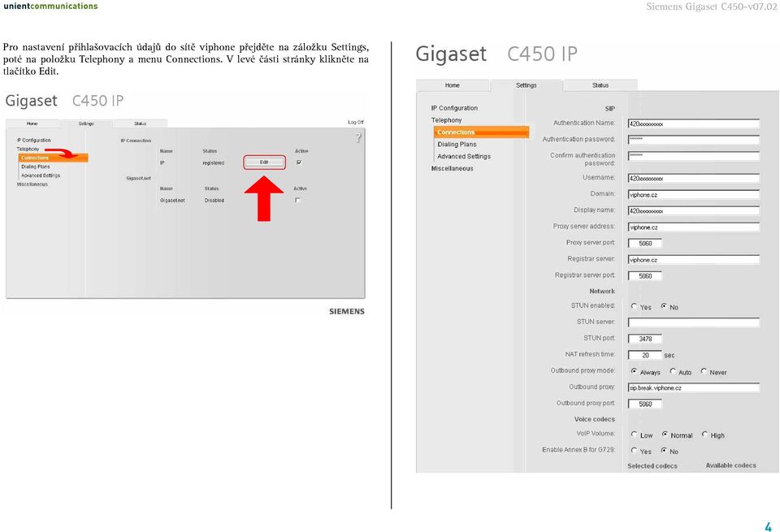Set Outbound proxy mode to Always
780x532 pixels.
(x=634, y=371)
